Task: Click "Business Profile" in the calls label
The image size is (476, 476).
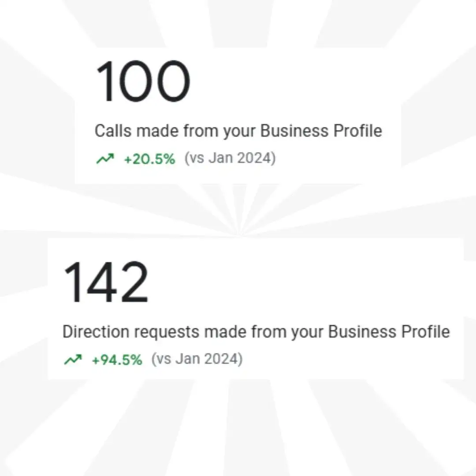Action: [x=321, y=131]
